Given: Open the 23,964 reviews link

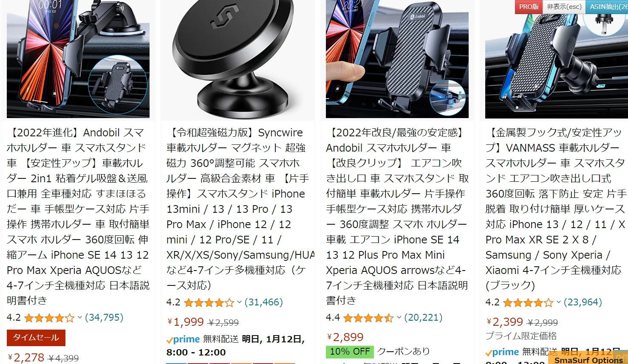Looking at the screenshot, I should click(583, 302).
